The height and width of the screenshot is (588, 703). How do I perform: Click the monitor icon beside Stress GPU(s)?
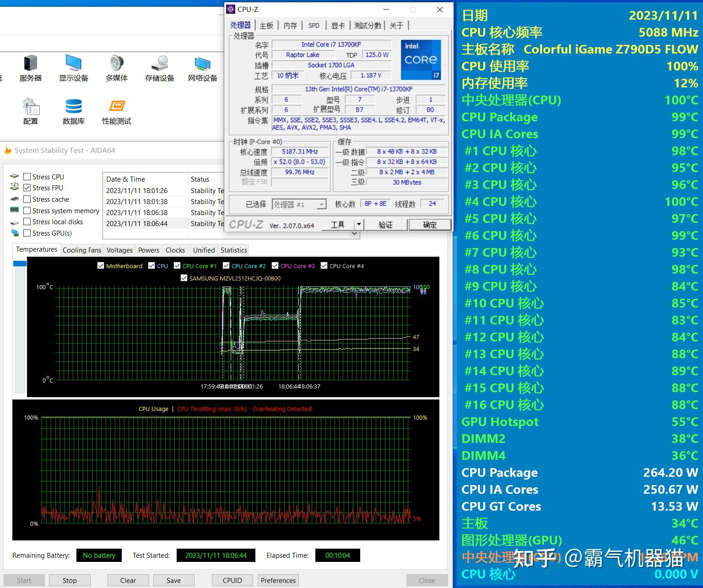(15, 233)
